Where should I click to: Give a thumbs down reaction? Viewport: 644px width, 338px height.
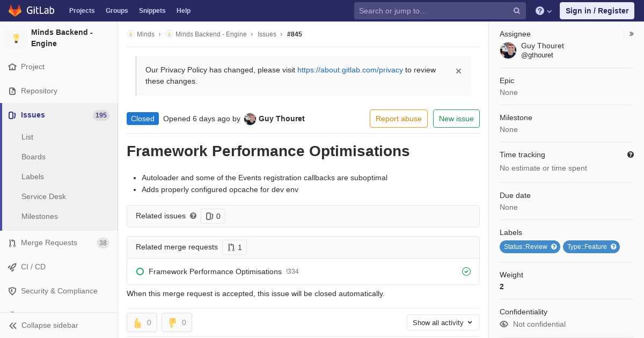(177, 322)
